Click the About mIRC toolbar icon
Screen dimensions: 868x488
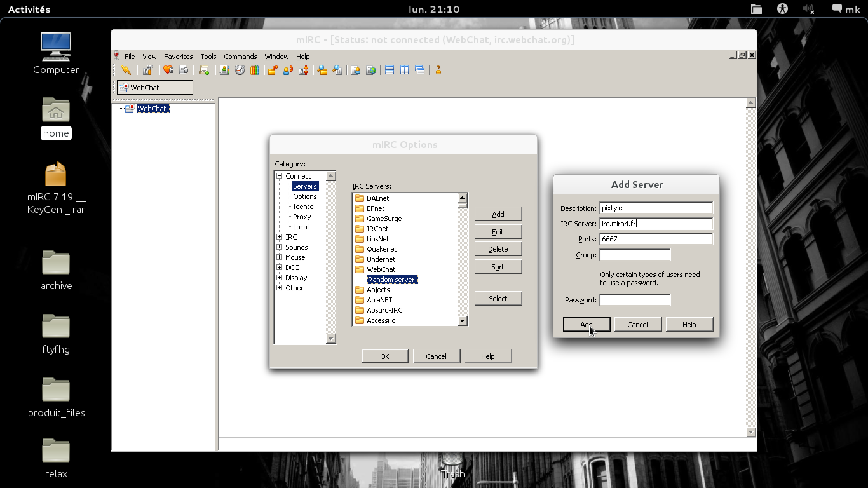point(438,70)
